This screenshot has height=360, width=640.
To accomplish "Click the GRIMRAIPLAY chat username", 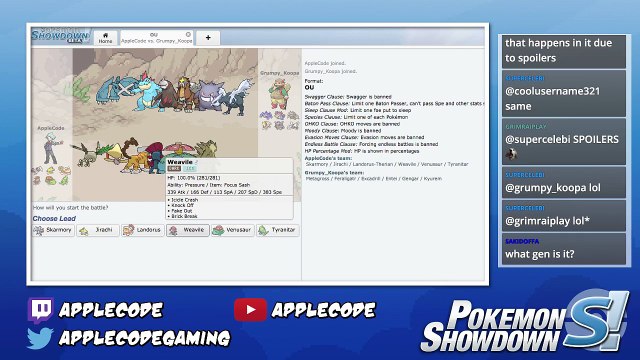I will tap(526, 127).
